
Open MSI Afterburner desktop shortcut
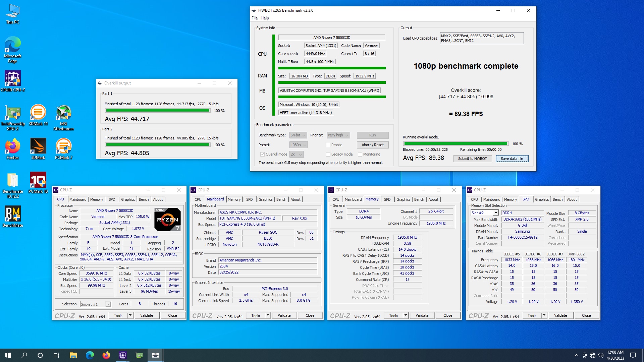coord(63,117)
